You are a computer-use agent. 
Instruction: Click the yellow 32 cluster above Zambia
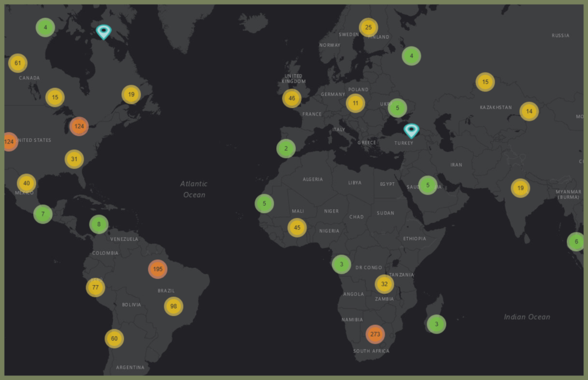[x=384, y=284]
